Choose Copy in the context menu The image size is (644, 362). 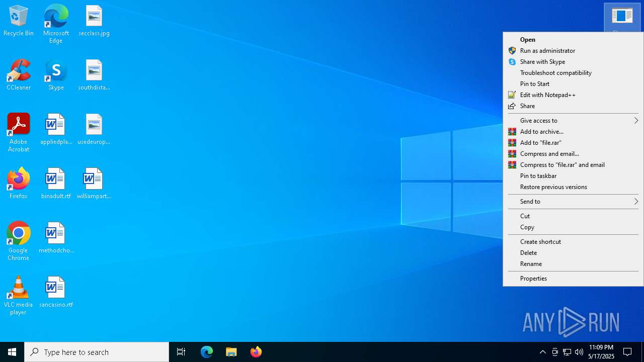pyautogui.click(x=573, y=227)
